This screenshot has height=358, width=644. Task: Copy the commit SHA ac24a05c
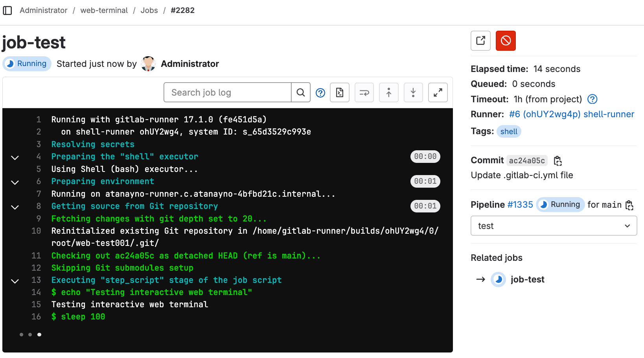[x=558, y=161]
